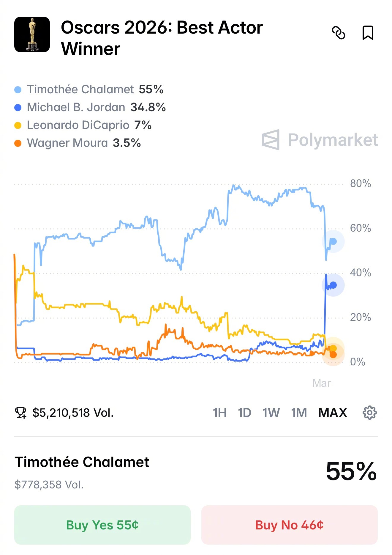Tap the Oscar statuette market thumbnail
This screenshot has width=392, height=555.
[32, 34]
